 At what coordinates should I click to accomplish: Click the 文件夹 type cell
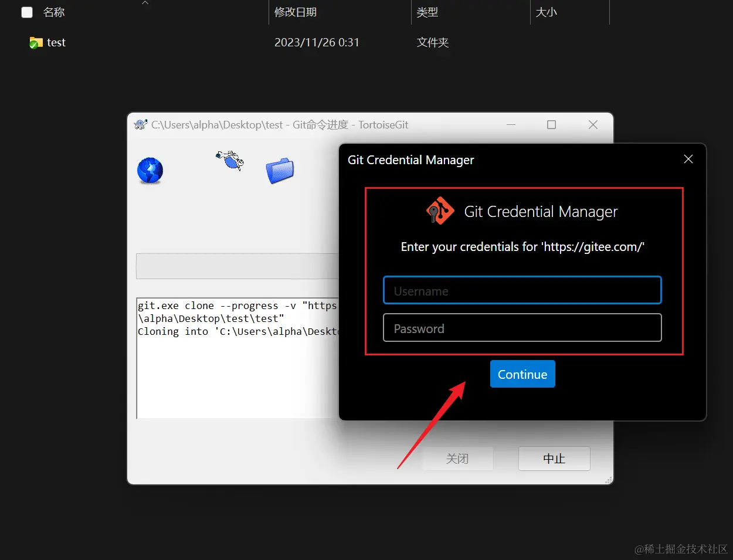433,42
